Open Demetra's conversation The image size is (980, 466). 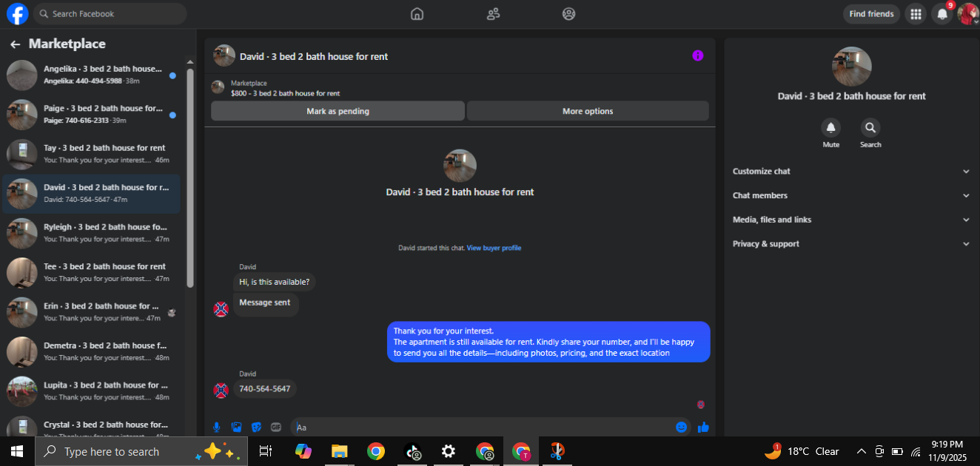(92, 351)
